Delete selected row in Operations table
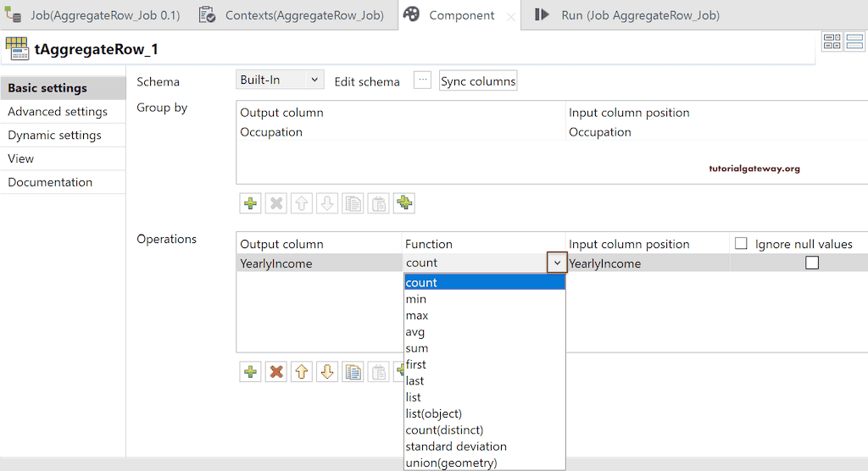868x471 pixels. point(275,371)
